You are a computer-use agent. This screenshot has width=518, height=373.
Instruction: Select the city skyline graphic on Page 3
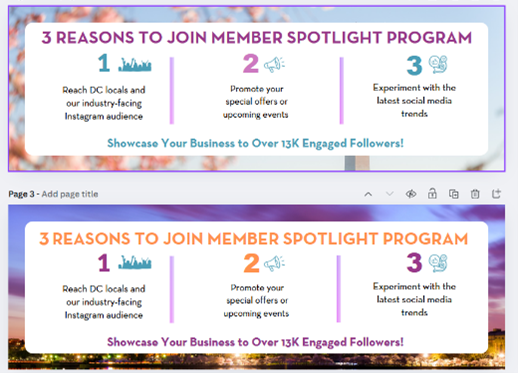click(x=135, y=263)
